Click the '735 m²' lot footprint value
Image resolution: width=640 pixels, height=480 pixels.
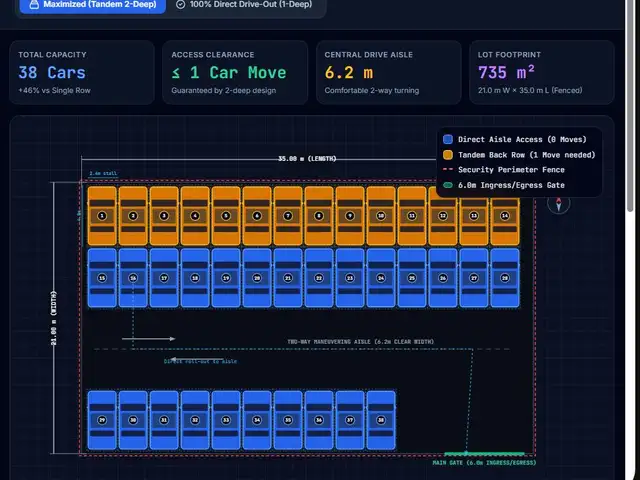point(506,73)
